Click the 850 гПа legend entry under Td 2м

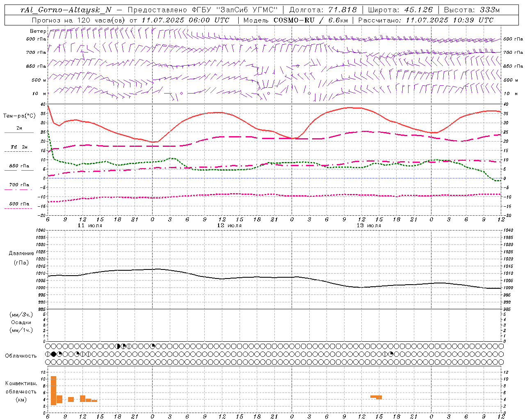click(19, 168)
